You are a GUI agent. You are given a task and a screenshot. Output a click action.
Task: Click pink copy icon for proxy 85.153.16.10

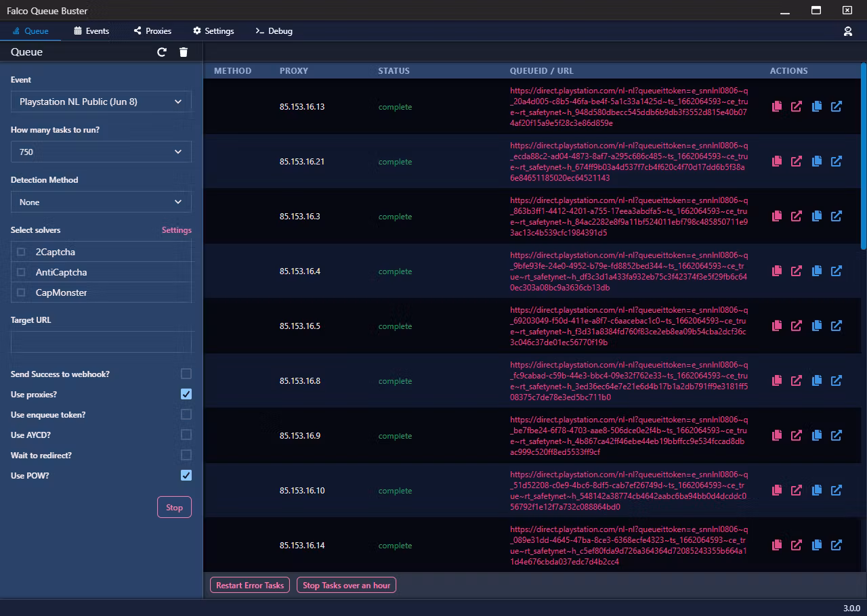tap(777, 491)
